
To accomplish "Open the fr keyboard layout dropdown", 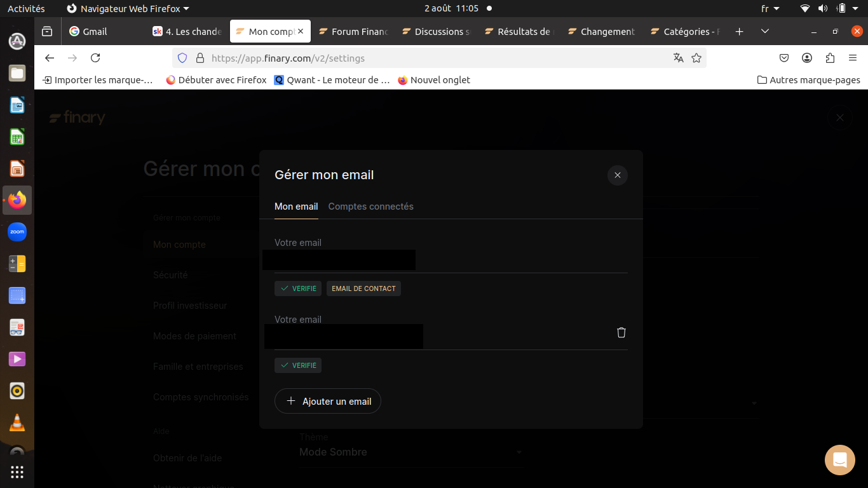I will 770,9.
